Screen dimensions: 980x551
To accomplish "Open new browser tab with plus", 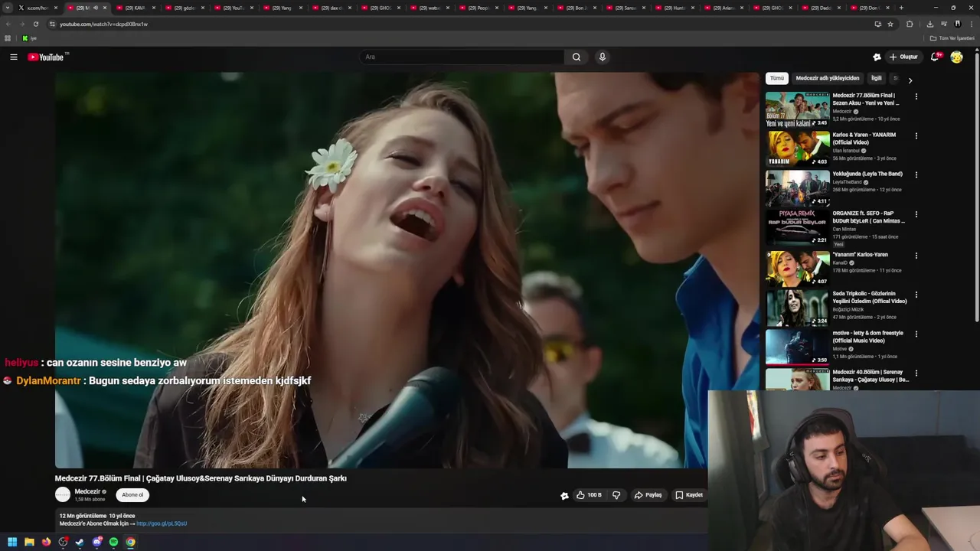I will [x=900, y=8].
